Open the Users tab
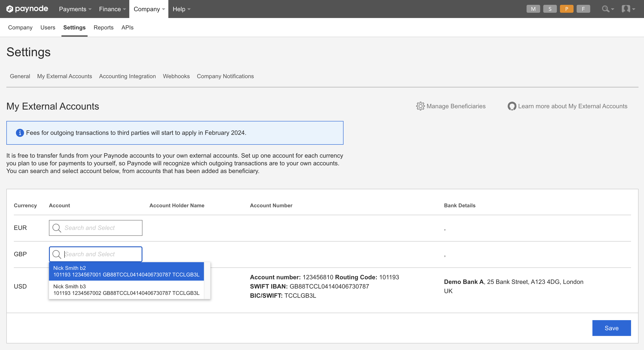The height and width of the screenshot is (350, 644). coord(48,27)
